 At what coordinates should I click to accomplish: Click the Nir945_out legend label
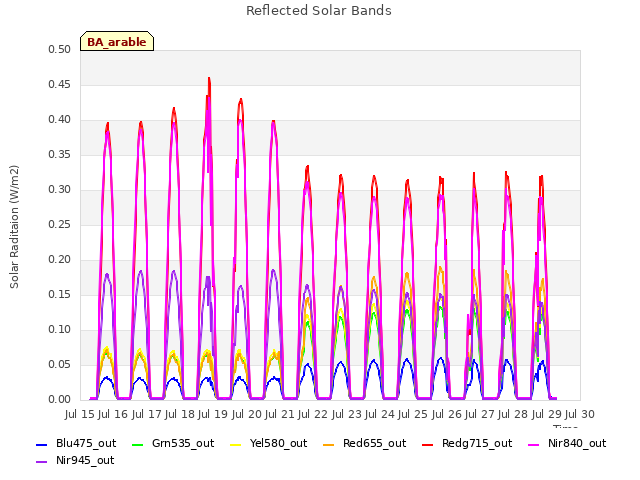[x=85, y=460]
